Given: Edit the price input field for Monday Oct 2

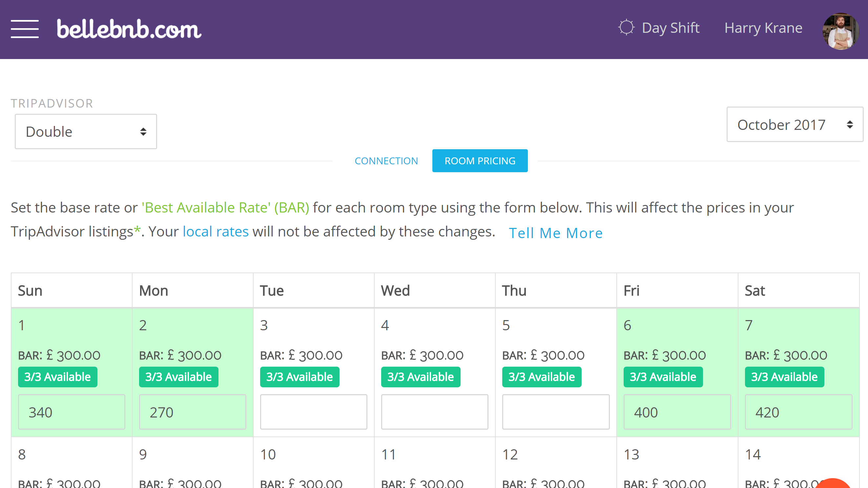Looking at the screenshot, I should 192,412.
